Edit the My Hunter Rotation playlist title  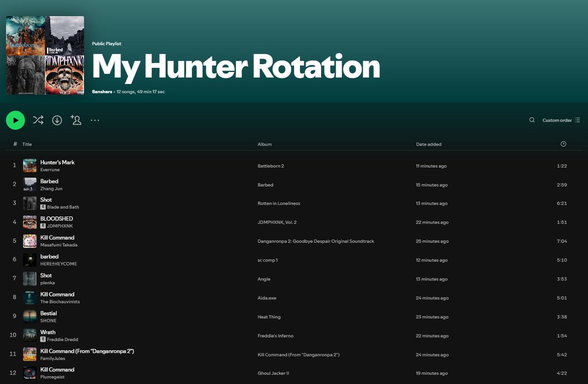click(236, 66)
